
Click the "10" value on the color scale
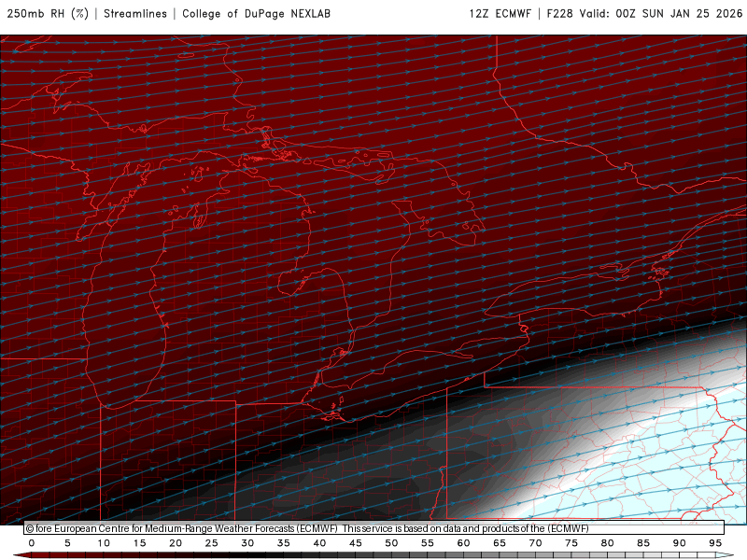pyautogui.click(x=104, y=543)
